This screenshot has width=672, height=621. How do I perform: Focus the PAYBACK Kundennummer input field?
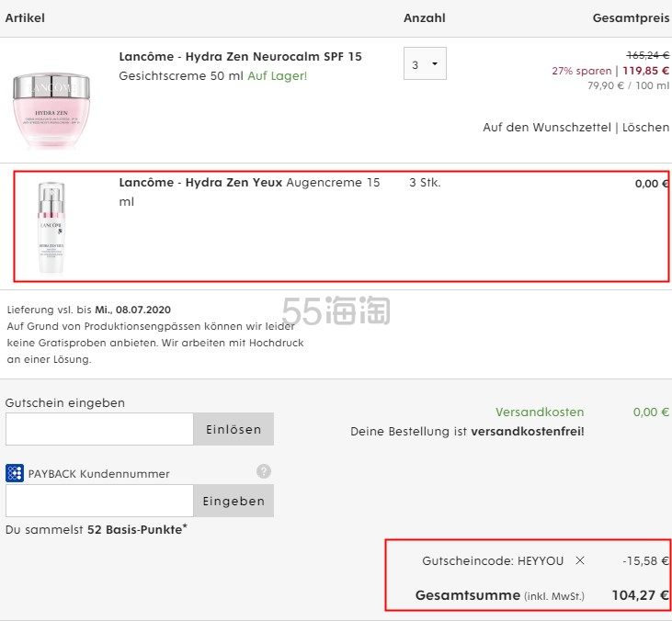[x=99, y=501]
